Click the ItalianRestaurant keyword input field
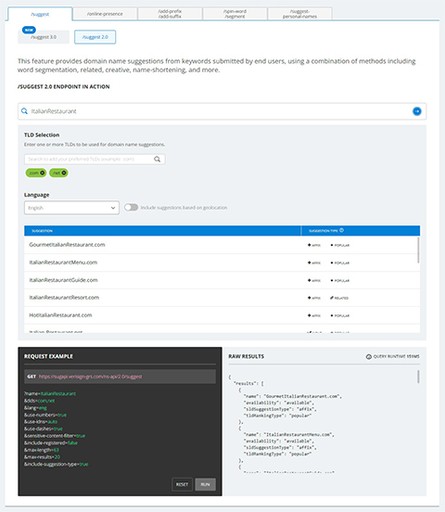 coord(222,111)
